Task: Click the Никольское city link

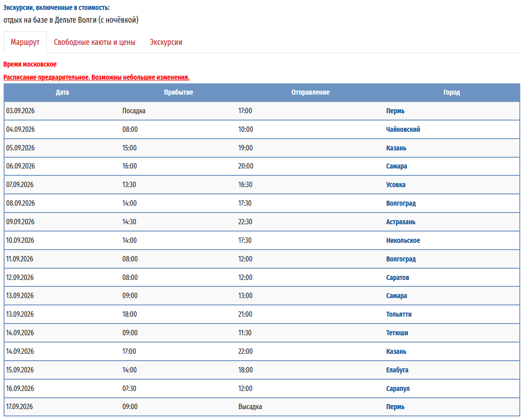Action: pos(403,241)
